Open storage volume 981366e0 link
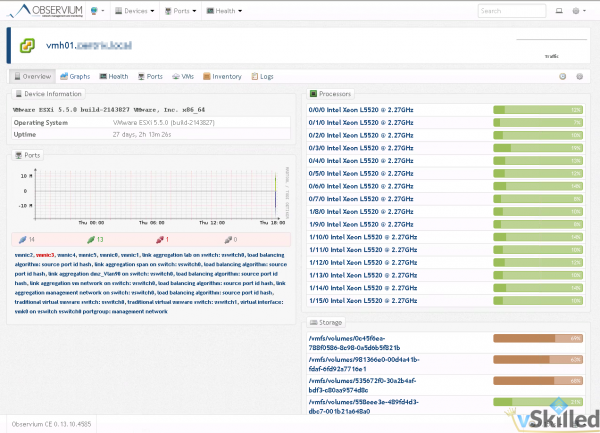Viewport: 600px width, 433px height. click(364, 364)
